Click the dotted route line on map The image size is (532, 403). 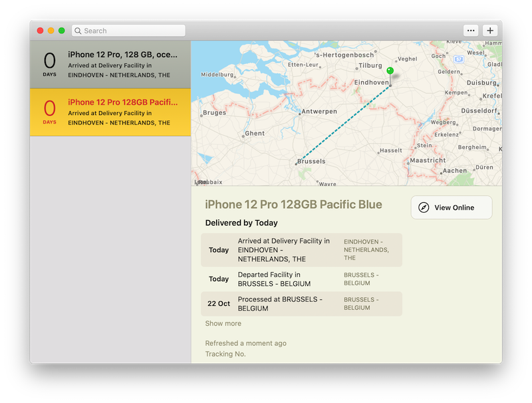[343, 124]
